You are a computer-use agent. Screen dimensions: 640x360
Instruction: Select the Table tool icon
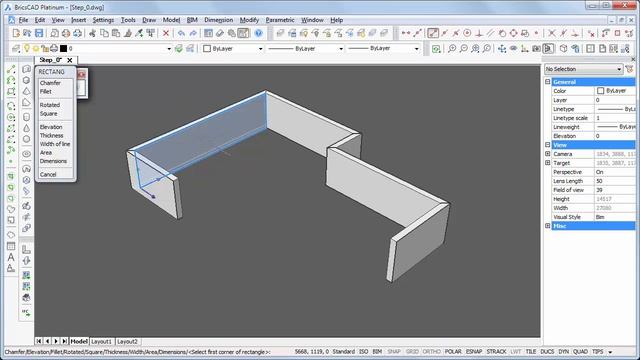tap(11, 246)
